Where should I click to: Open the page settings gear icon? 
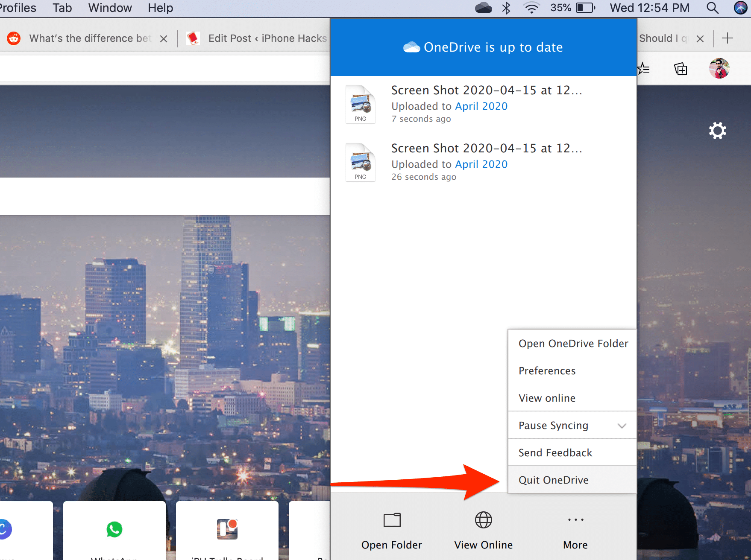click(x=717, y=131)
